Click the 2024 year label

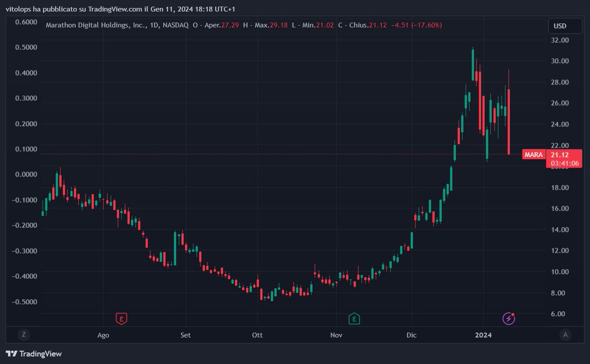(x=483, y=335)
